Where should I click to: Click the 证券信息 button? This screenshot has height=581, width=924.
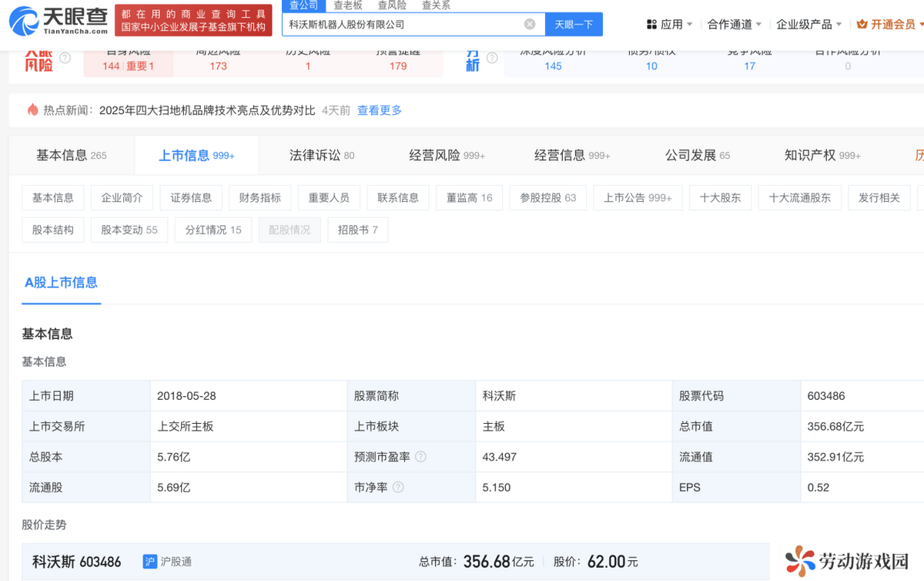[x=191, y=198]
